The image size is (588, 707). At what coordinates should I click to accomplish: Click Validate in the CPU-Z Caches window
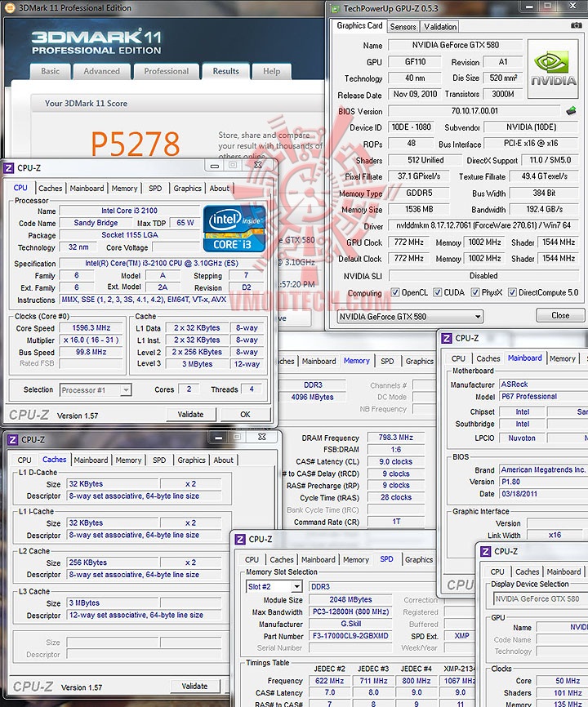coord(195,687)
